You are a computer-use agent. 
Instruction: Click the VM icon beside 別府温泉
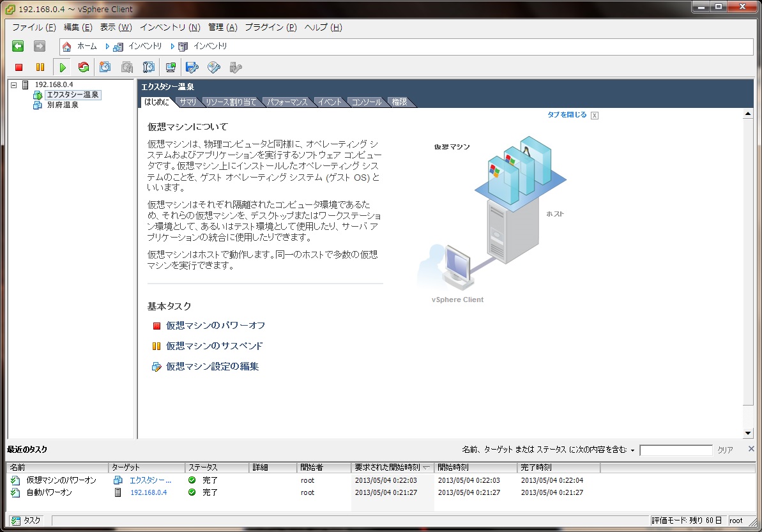point(38,105)
